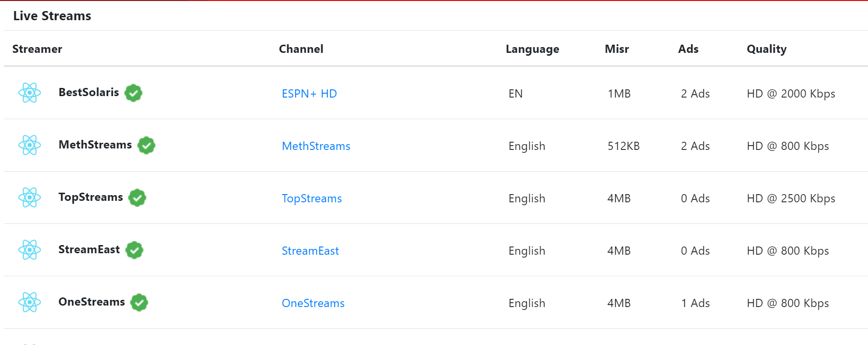868x345 pixels.
Task: Open the OneStreams channel link
Action: coord(313,303)
